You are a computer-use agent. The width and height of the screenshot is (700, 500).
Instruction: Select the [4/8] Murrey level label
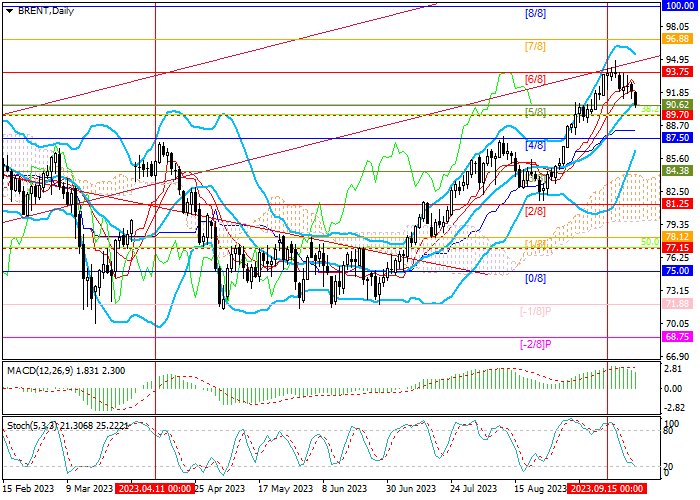[535, 145]
